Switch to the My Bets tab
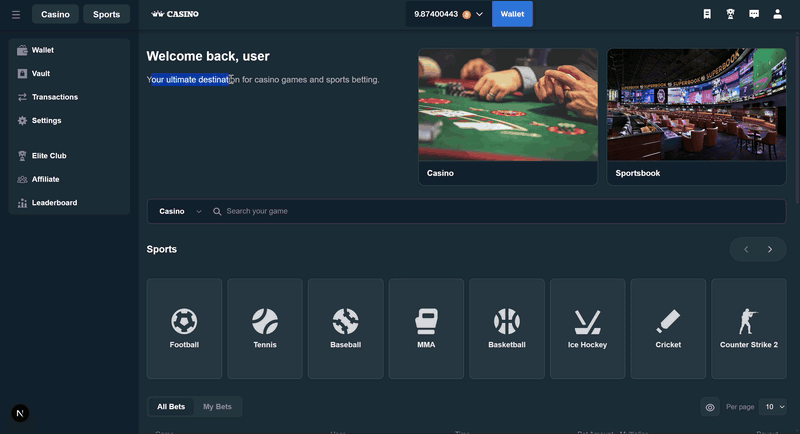 (x=217, y=407)
